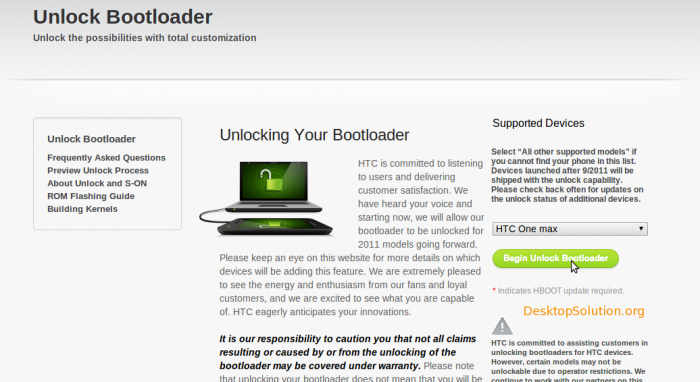Click the Unlocking Your Bootloader heading
The width and height of the screenshot is (700, 382).
click(314, 135)
